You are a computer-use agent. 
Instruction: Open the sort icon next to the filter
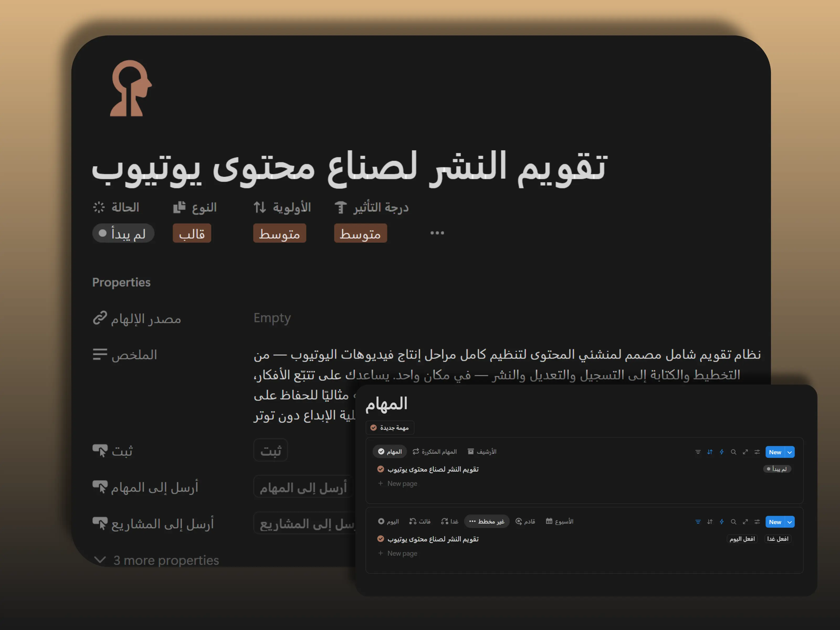coord(710,452)
